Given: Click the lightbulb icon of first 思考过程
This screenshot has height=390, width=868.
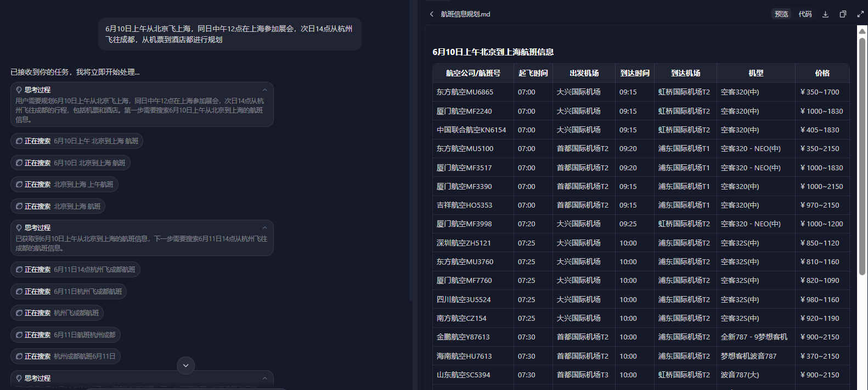Looking at the screenshot, I should point(19,90).
